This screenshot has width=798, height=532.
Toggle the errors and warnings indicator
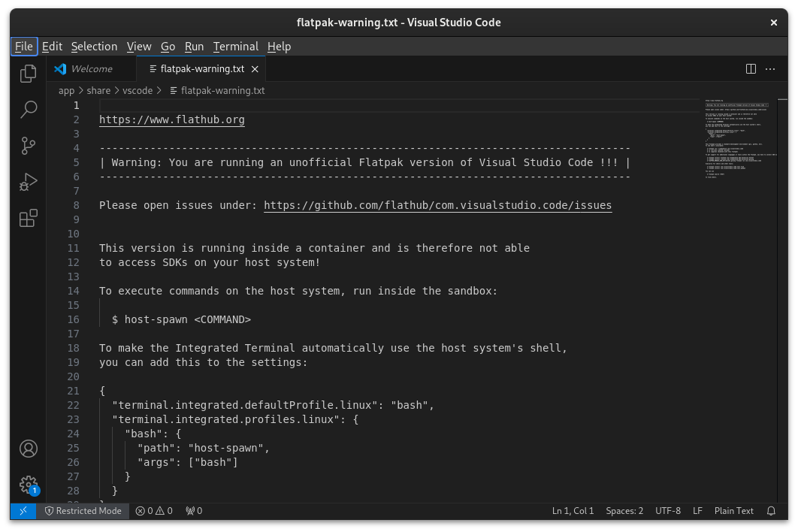[153, 511]
